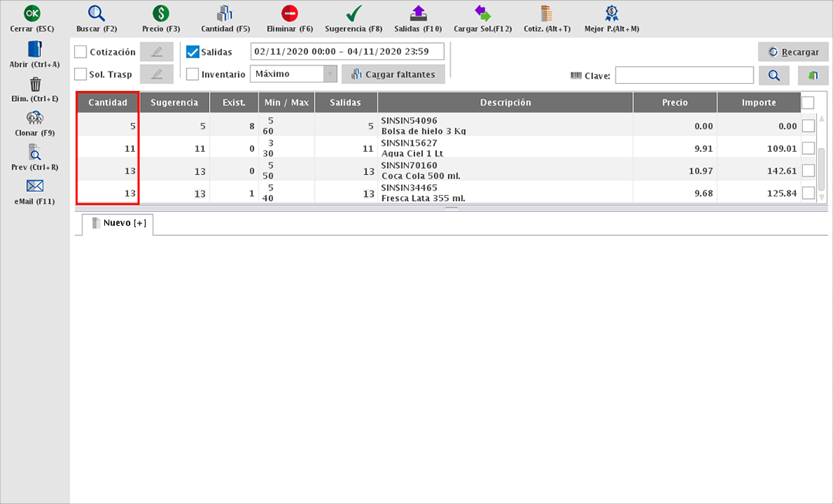Enable the Cotización checkbox

click(81, 52)
